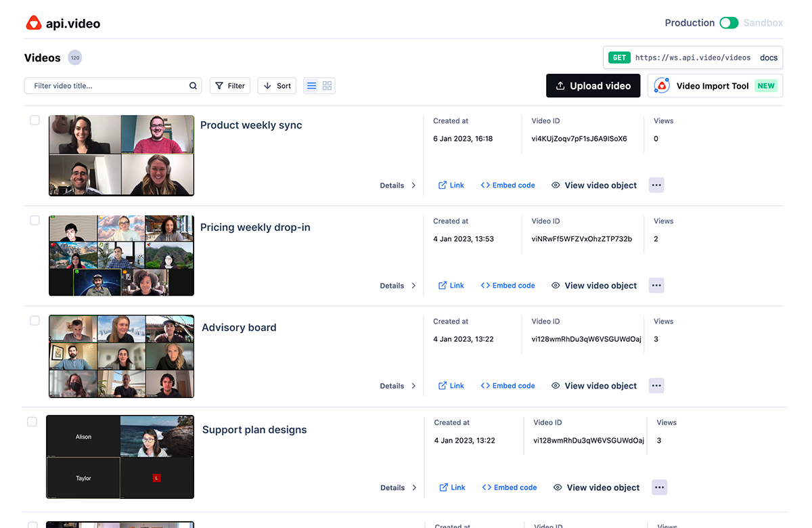
Task: Click the search magnifier icon
Action: pyautogui.click(x=193, y=86)
